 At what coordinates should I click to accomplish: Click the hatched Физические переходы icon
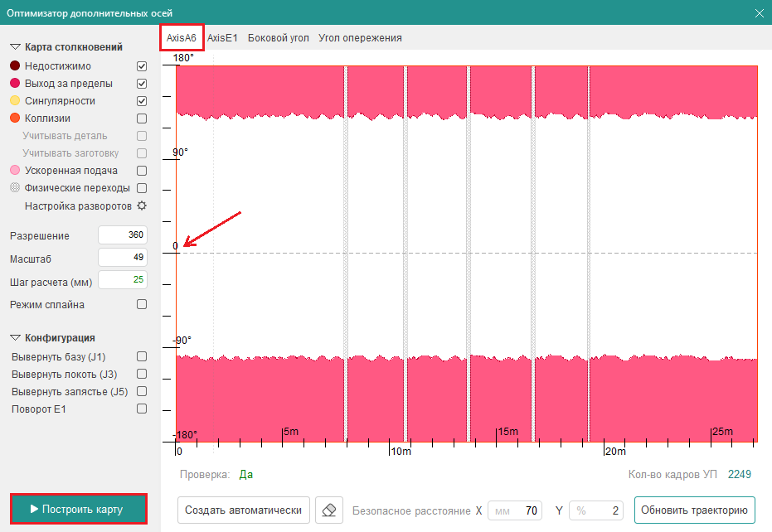pos(15,188)
